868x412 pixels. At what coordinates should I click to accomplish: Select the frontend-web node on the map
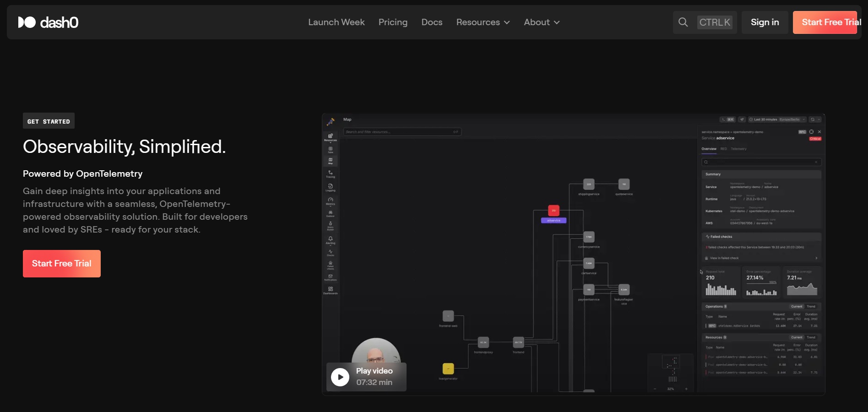(448, 316)
